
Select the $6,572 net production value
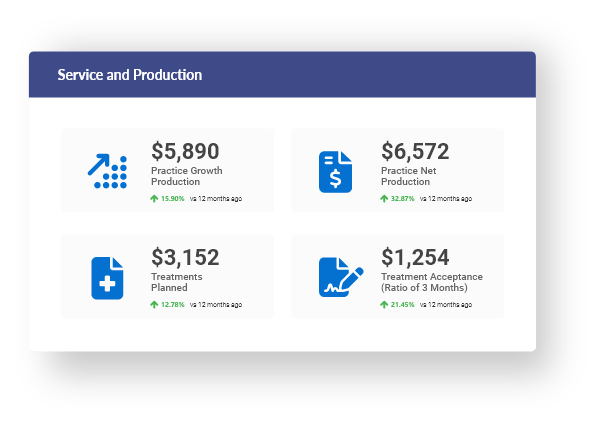click(x=415, y=151)
